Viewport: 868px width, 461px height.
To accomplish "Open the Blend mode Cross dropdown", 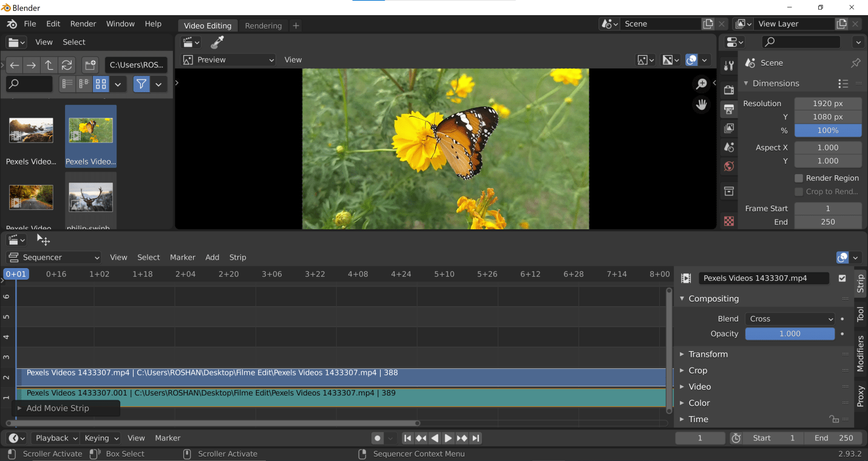I will tap(790, 318).
